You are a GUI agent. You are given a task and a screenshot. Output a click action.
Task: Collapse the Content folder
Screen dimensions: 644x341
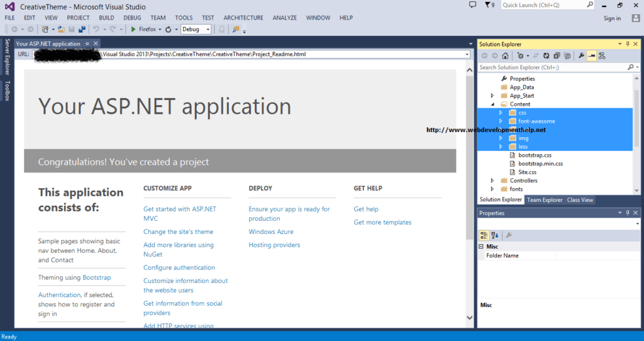(492, 104)
